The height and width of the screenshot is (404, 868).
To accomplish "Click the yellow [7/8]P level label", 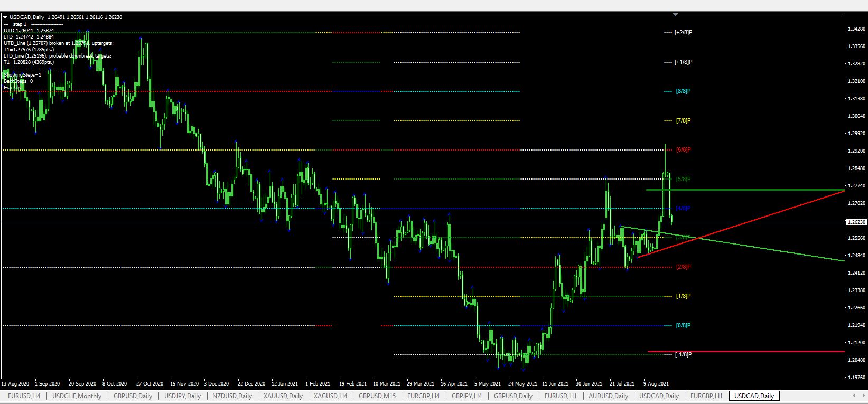I will click(683, 121).
